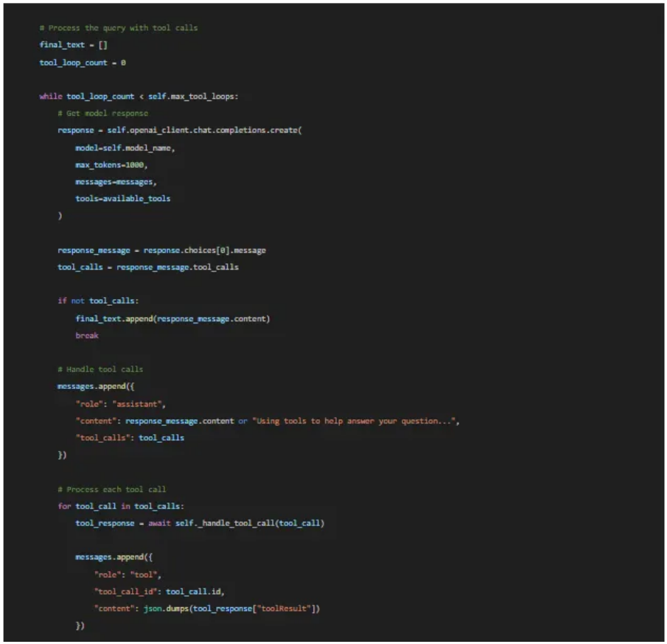Click the "break" statement
The height and width of the screenshot is (644, 667).
[86, 335]
